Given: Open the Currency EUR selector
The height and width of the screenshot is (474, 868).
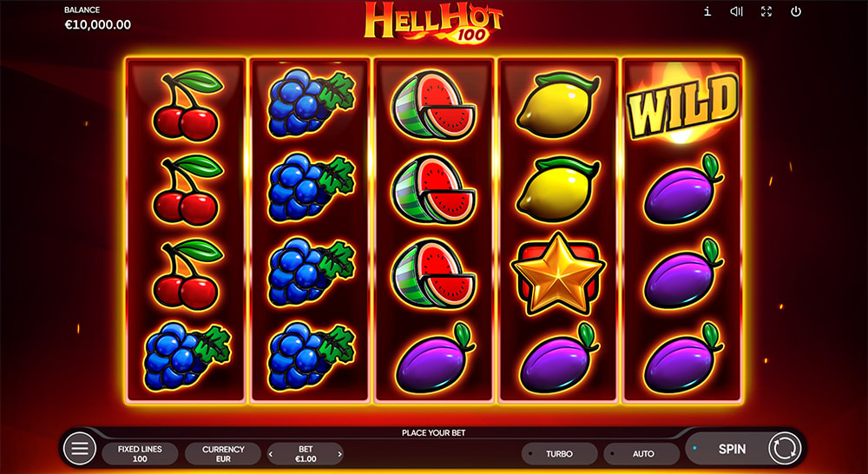Looking at the screenshot, I should tap(223, 453).
